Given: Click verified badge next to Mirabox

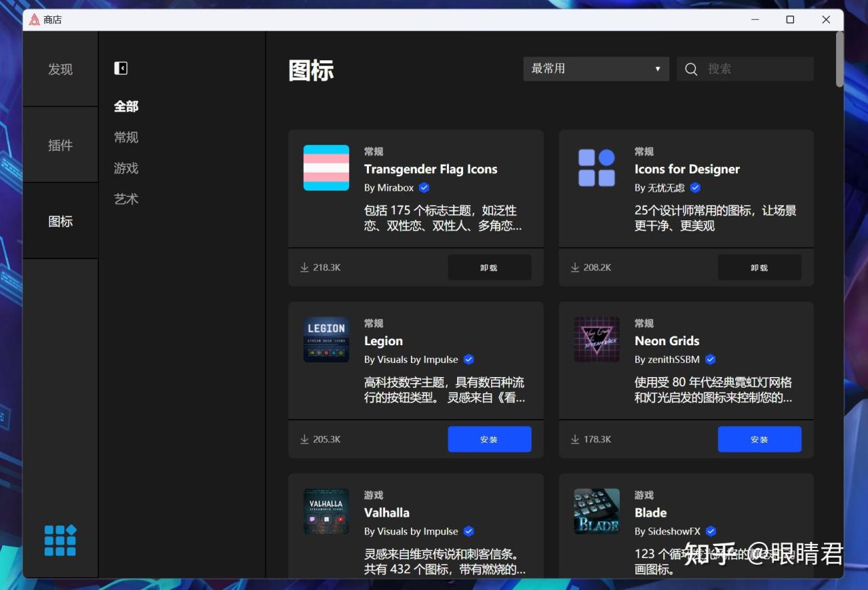Looking at the screenshot, I should [425, 188].
